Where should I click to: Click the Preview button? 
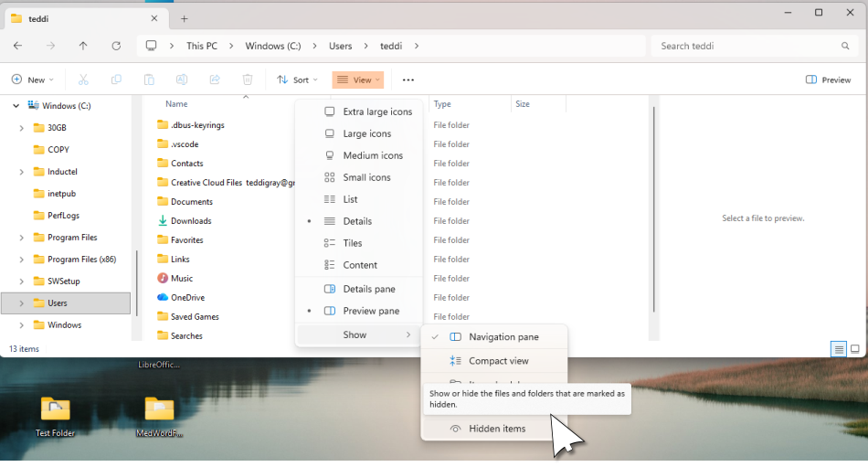click(828, 80)
